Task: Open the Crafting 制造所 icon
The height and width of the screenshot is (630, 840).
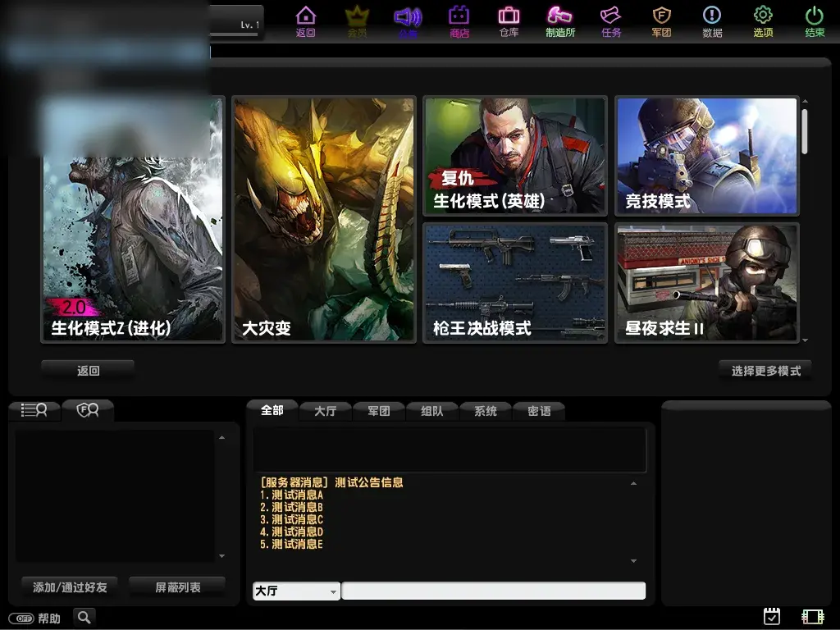Action: tap(560, 22)
